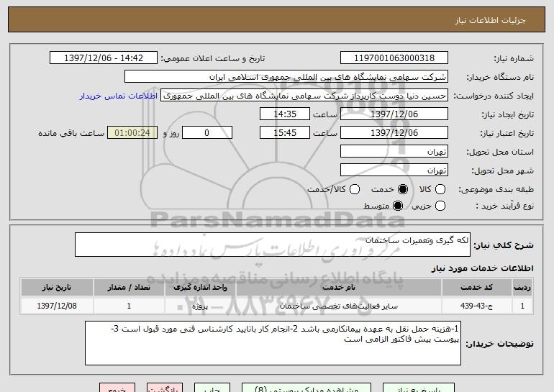This screenshot has height=392, width=554.
Task: Click the need date cell 1397/12/08
Action: (57, 306)
